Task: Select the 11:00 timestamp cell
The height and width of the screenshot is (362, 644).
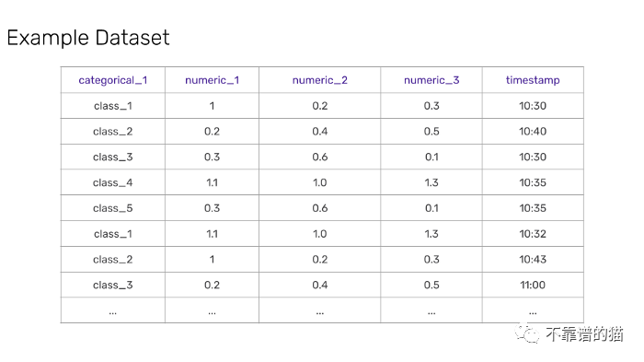Action: click(x=533, y=285)
